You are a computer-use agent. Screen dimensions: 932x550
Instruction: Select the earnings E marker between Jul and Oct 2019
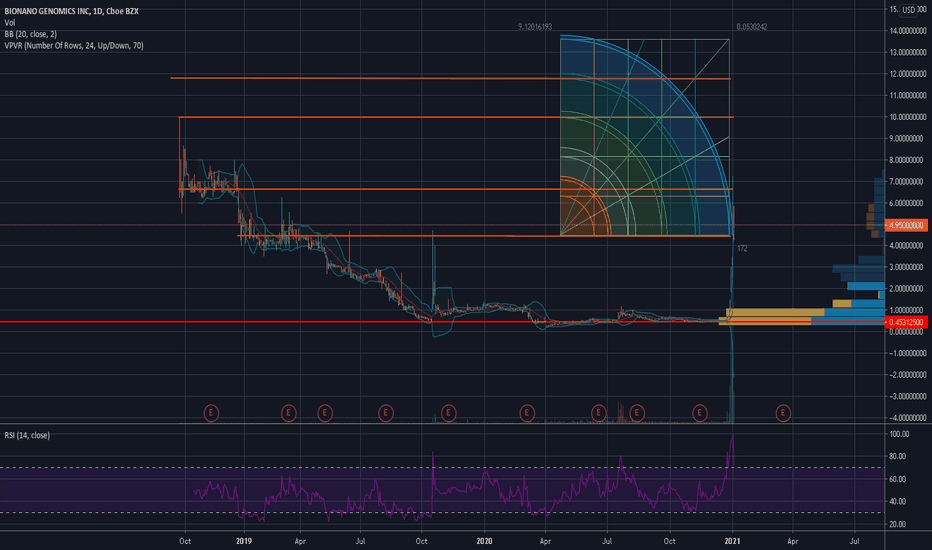[386, 413]
